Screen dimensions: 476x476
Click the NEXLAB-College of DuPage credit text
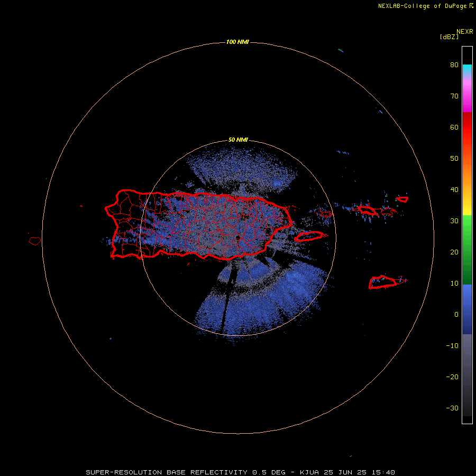coord(425,6)
